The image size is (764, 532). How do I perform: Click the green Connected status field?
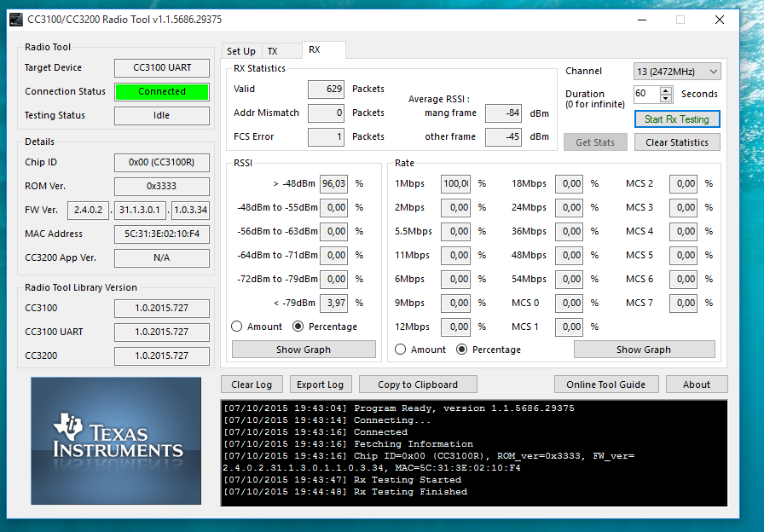(x=162, y=91)
